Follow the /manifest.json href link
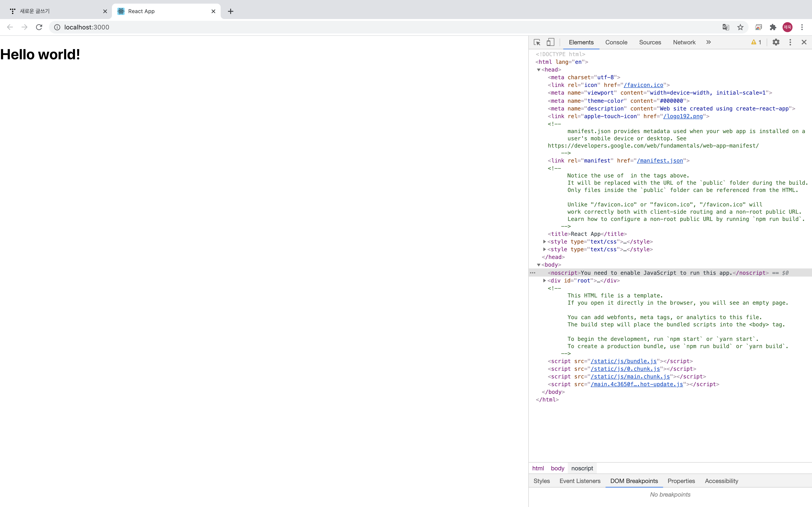Screen dimensions: 812x507 (x=660, y=161)
